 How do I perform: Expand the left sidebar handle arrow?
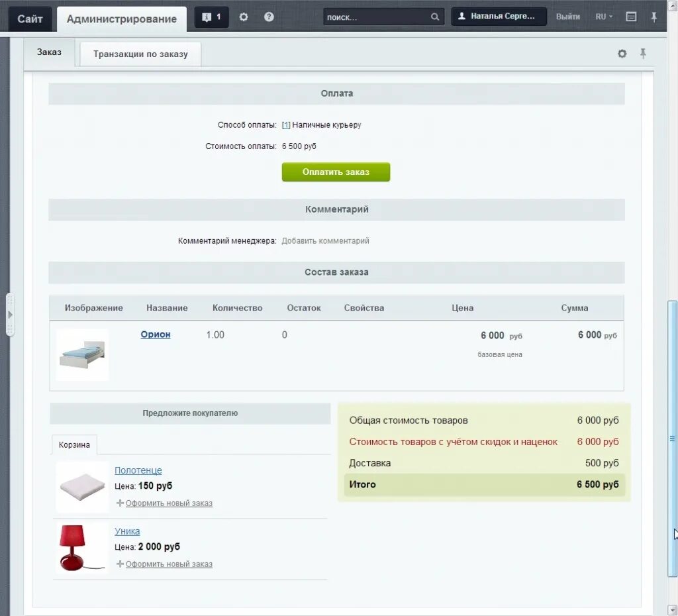(11, 315)
